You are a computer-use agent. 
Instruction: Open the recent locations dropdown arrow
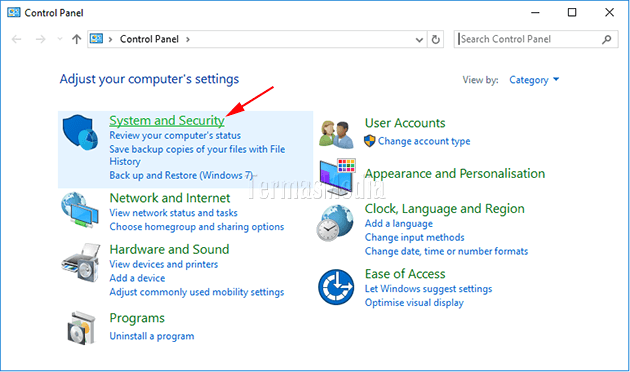point(60,39)
